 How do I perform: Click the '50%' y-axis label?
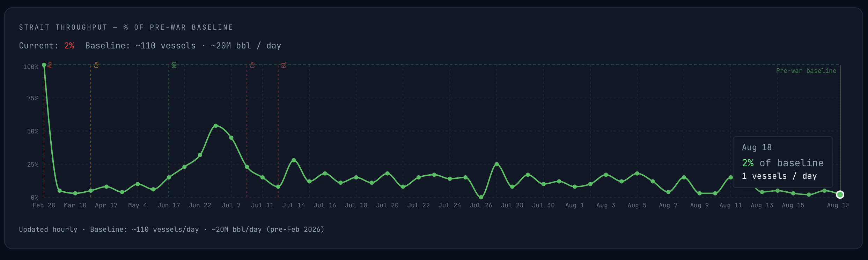(33, 131)
